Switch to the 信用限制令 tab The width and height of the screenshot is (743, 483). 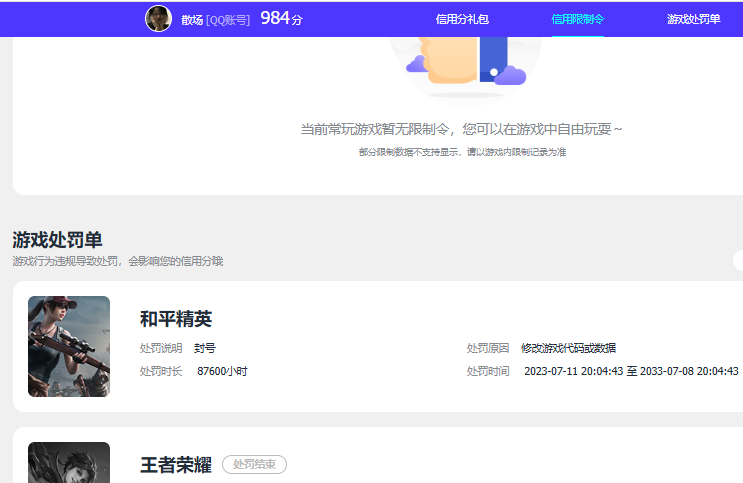[578, 19]
